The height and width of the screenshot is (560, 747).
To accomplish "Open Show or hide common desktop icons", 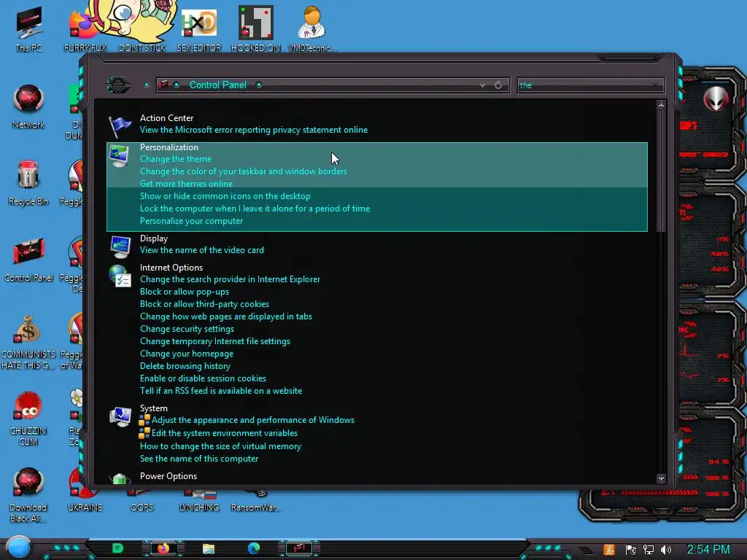I will tap(225, 196).
